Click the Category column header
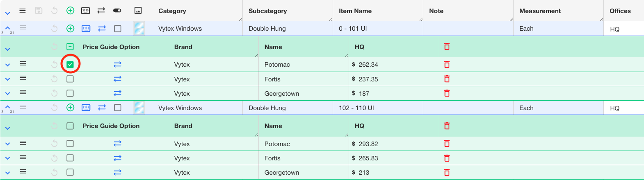 (x=172, y=11)
